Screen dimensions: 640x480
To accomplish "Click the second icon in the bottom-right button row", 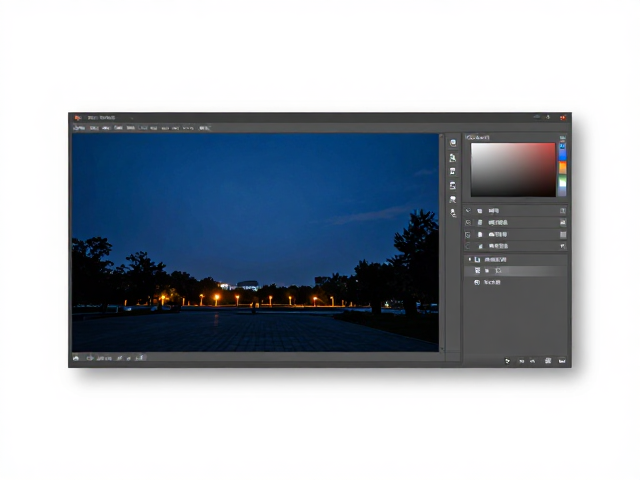I will pos(521,361).
